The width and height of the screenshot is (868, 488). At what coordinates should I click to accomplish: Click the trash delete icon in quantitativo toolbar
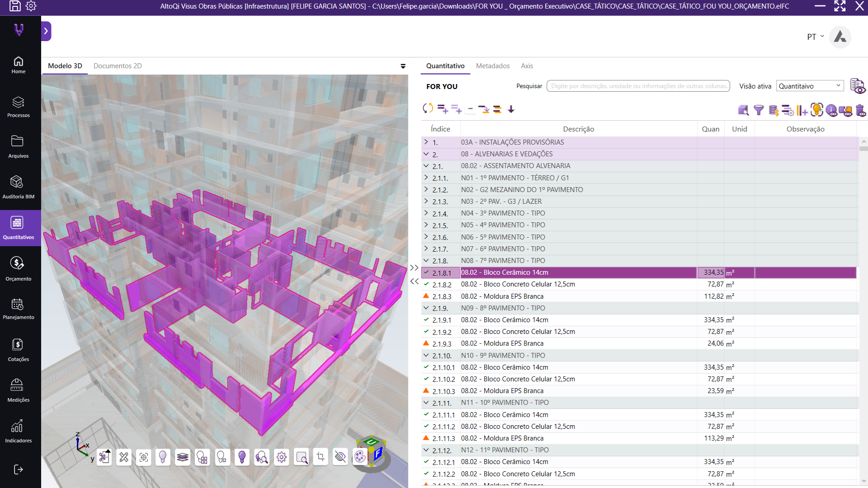point(860,110)
